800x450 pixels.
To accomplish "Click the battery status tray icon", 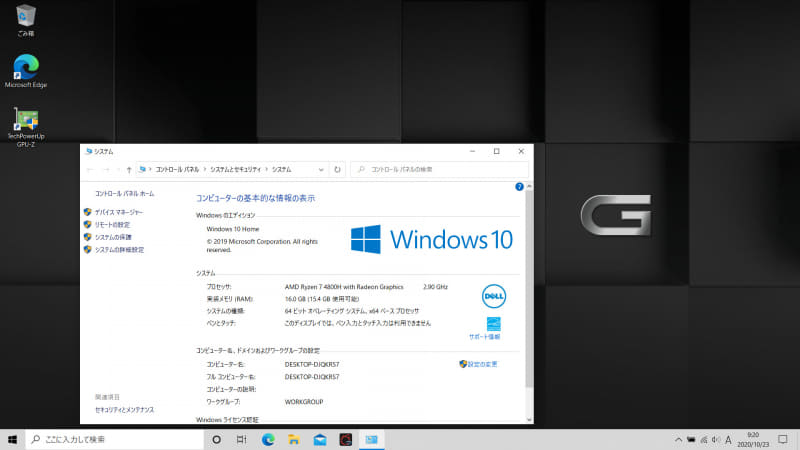I will (x=691, y=439).
